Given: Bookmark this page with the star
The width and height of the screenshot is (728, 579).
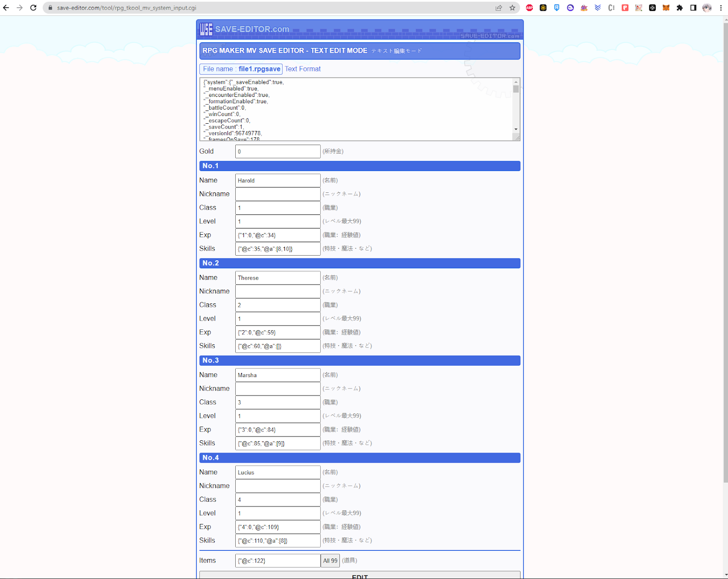Looking at the screenshot, I should coord(512,8).
